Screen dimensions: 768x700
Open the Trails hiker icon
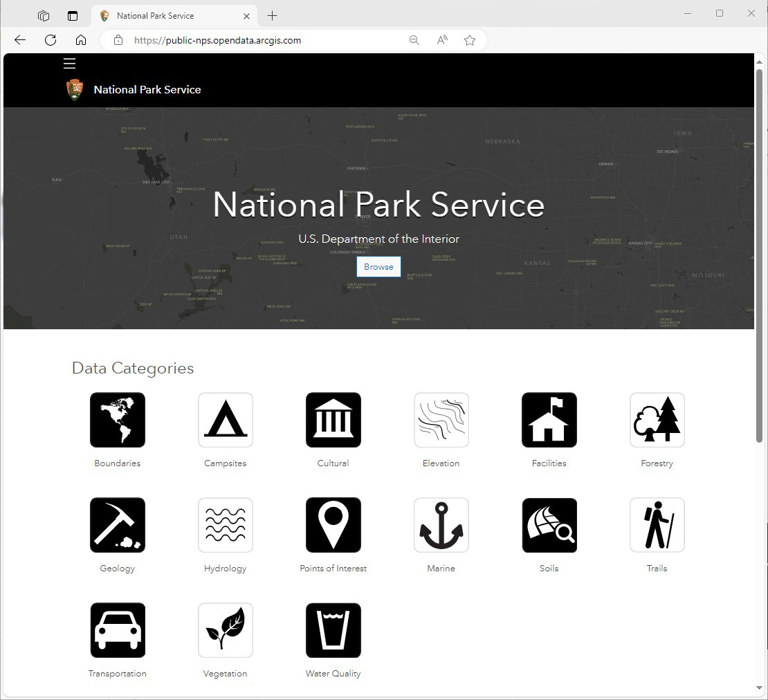coord(657,525)
